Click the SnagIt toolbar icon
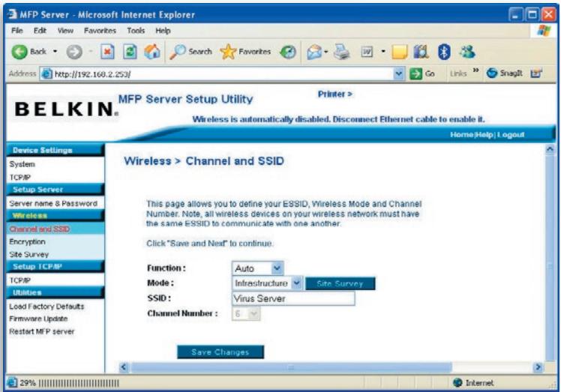This screenshot has height=392, width=561. click(x=505, y=73)
